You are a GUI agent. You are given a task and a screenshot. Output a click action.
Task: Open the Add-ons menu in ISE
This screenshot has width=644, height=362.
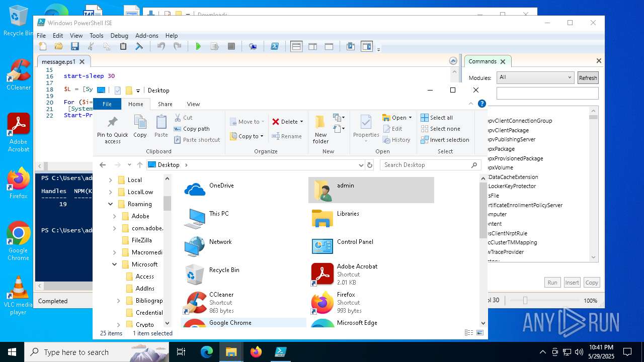tap(147, 36)
